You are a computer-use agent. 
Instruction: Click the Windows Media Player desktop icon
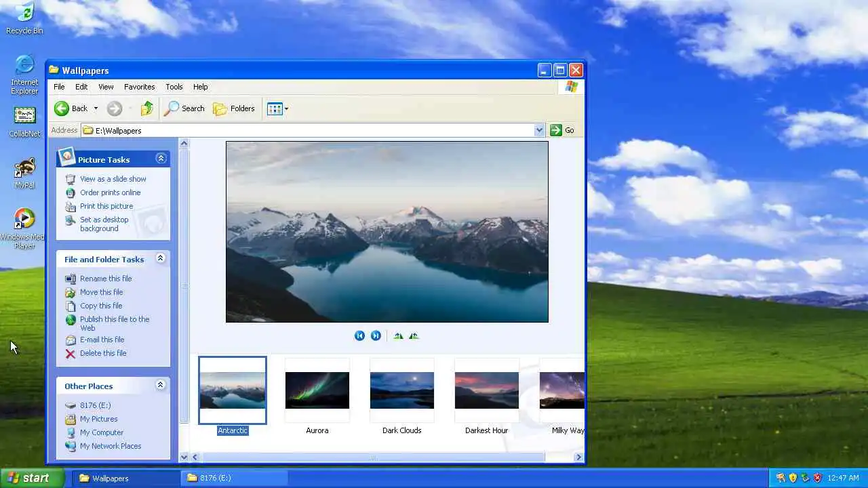tap(23, 228)
